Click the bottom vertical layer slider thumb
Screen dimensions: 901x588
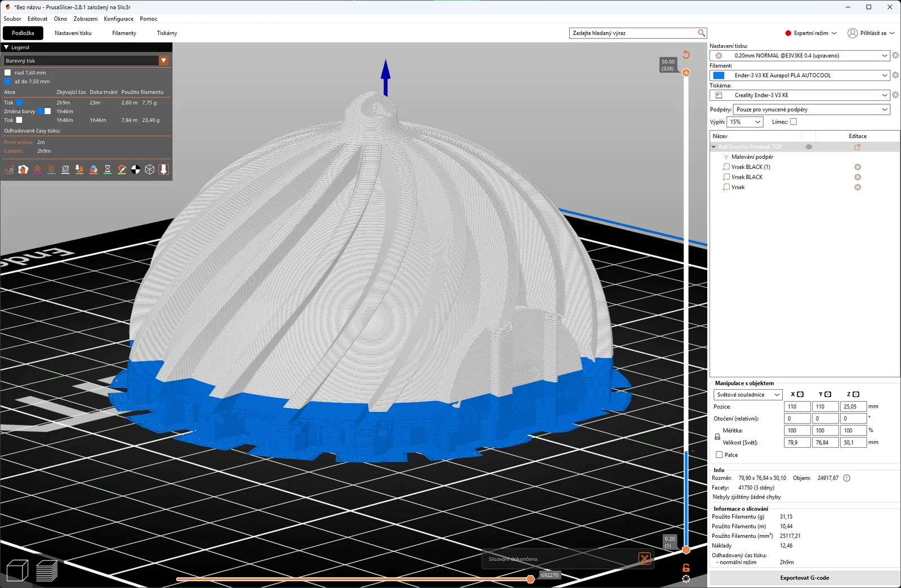pos(686,550)
